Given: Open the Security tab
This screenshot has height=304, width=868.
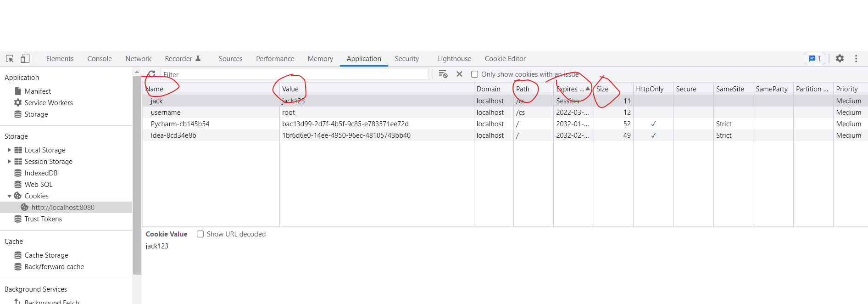Looking at the screenshot, I should pyautogui.click(x=406, y=58).
